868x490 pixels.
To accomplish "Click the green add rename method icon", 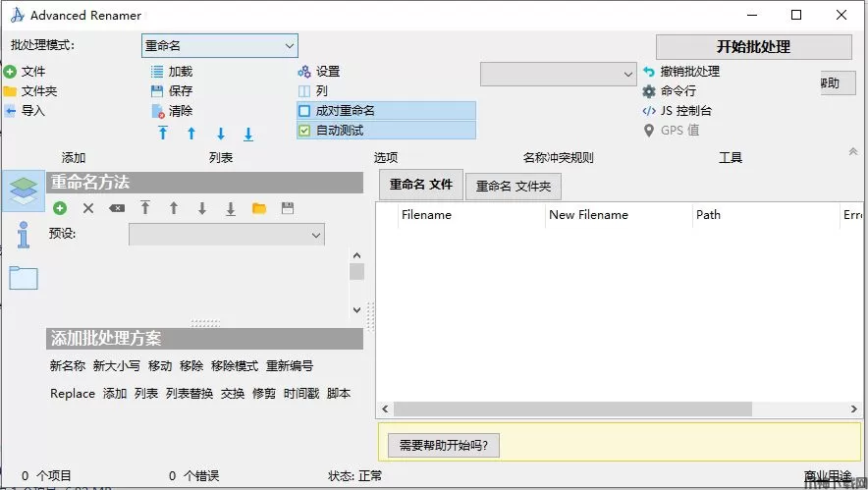I will point(60,208).
